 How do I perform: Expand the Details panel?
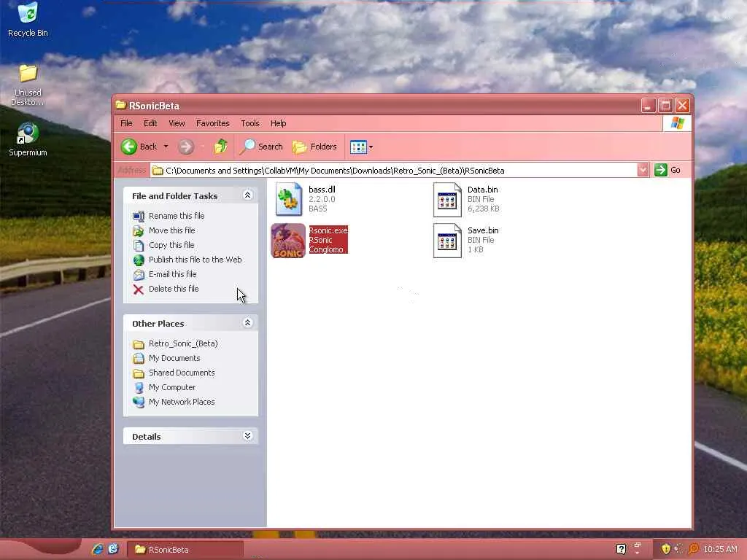click(x=247, y=436)
